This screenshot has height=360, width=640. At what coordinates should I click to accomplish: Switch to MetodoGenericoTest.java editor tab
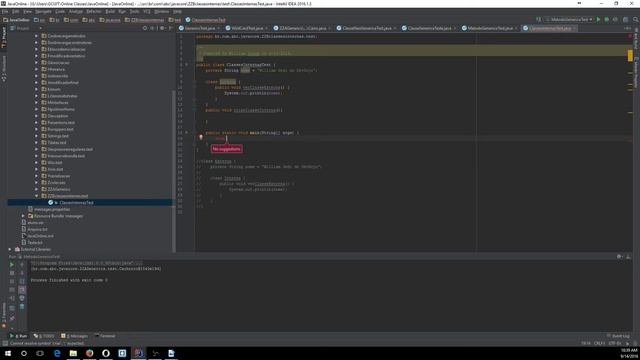(489, 28)
